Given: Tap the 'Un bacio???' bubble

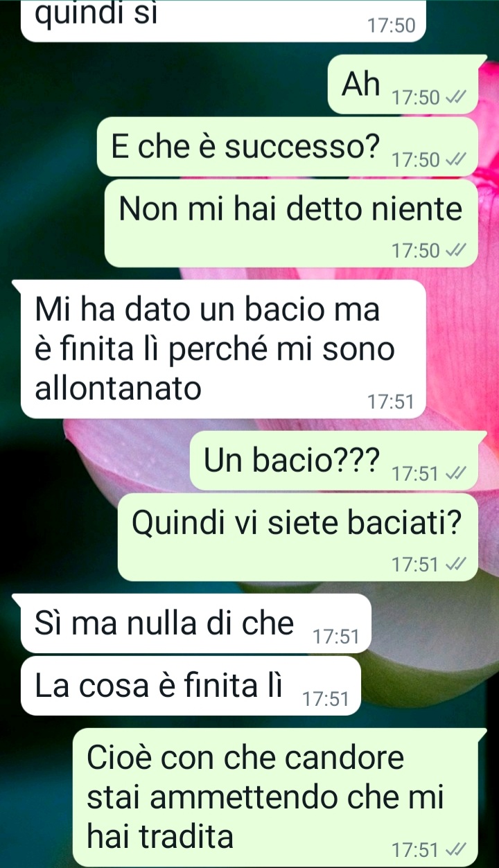Looking at the screenshot, I should coord(335,461).
